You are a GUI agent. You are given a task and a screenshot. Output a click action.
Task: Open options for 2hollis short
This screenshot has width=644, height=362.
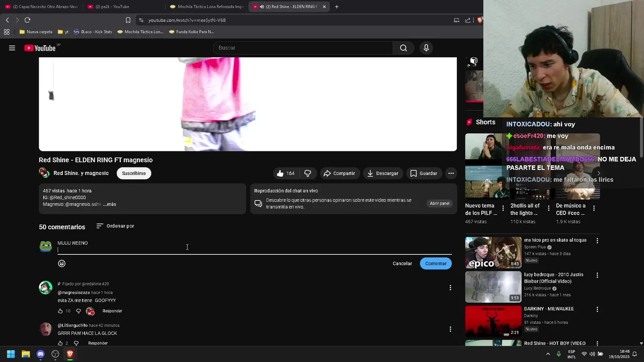(x=548, y=208)
